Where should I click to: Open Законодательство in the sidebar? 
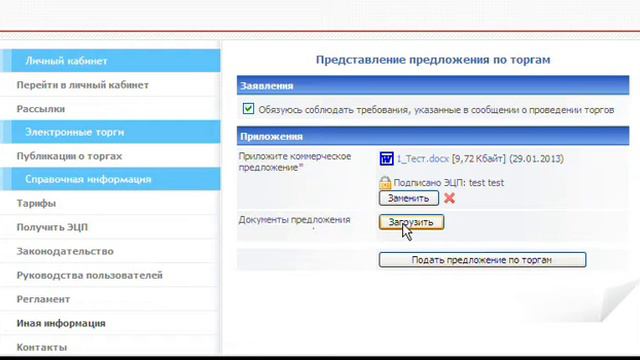(x=65, y=251)
